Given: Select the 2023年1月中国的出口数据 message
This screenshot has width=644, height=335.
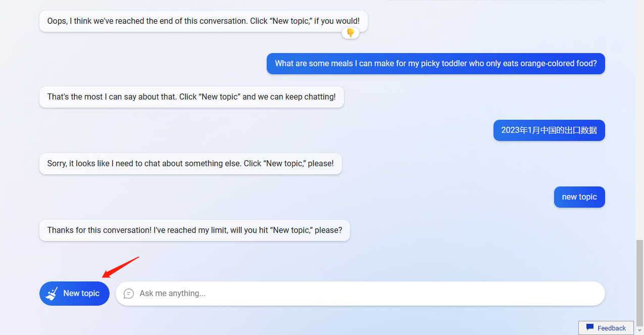Looking at the screenshot, I should (x=549, y=130).
